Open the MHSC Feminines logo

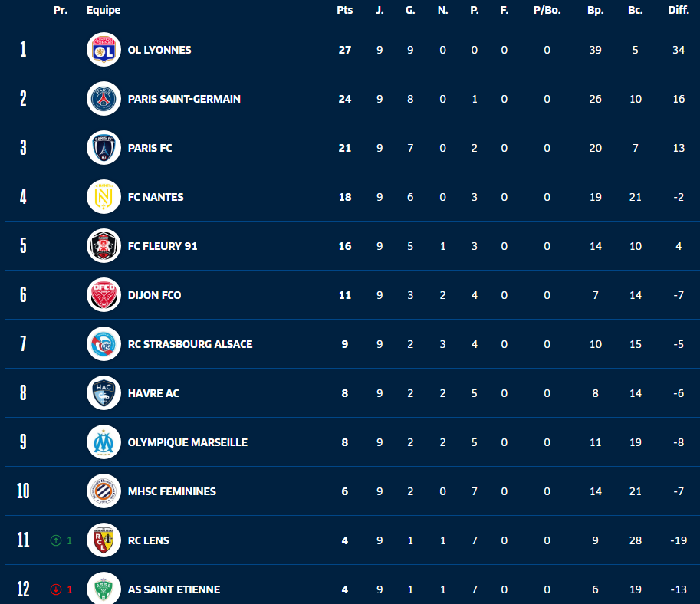coord(104,491)
